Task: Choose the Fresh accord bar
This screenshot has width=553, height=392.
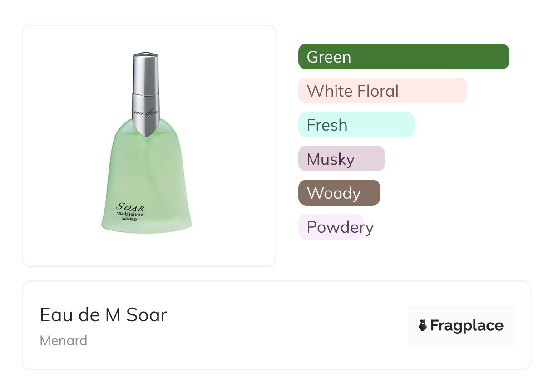Action: click(356, 125)
